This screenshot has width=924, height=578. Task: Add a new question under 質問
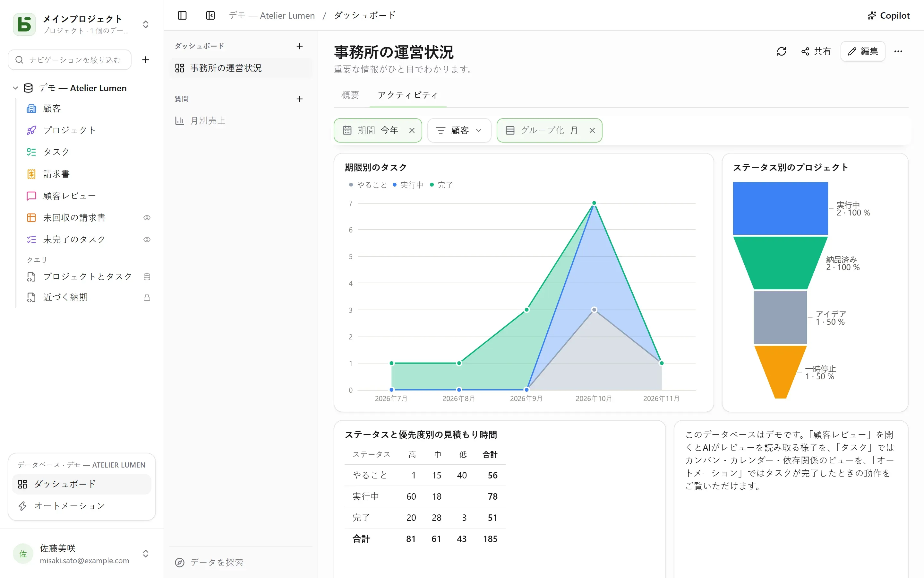[x=300, y=99]
